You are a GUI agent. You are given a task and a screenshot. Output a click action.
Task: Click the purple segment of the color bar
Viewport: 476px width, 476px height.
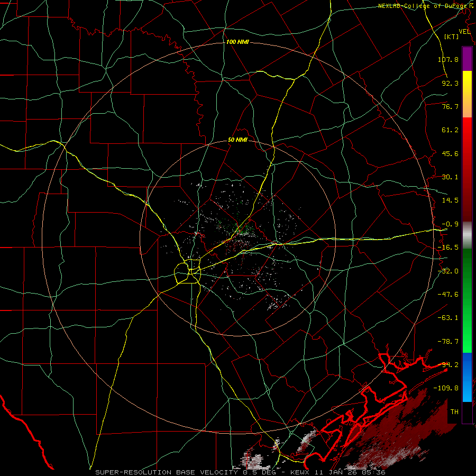point(467,59)
